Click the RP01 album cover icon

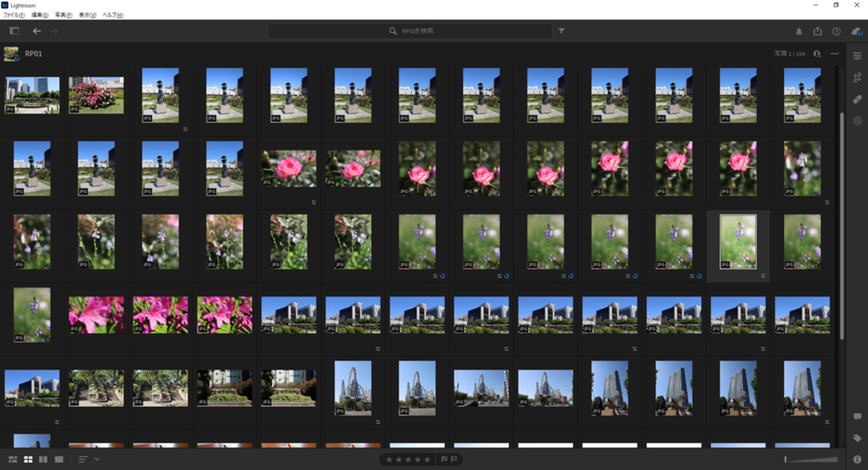(11, 54)
